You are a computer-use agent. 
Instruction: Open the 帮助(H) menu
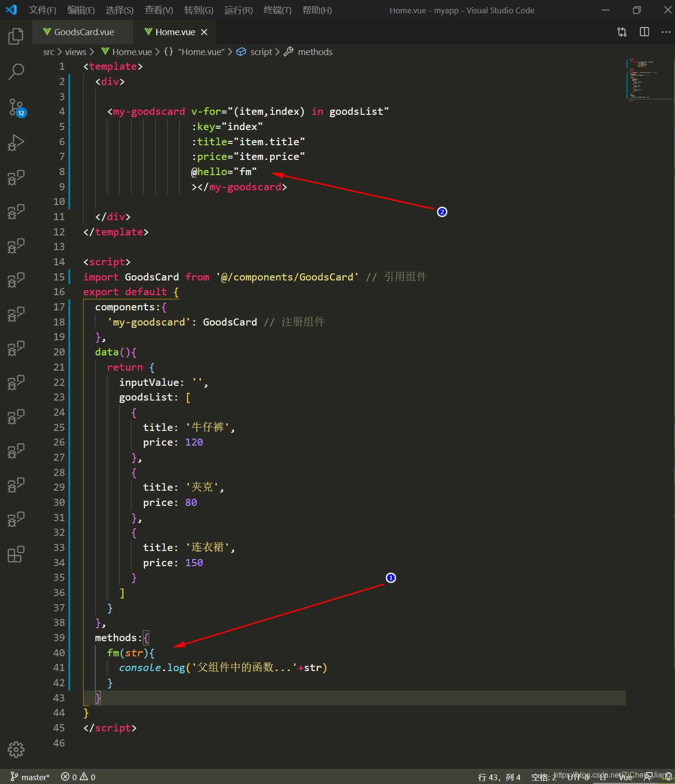point(317,10)
